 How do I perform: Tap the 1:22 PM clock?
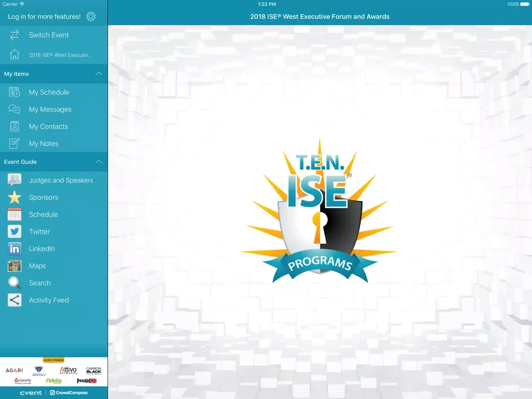[266, 4]
